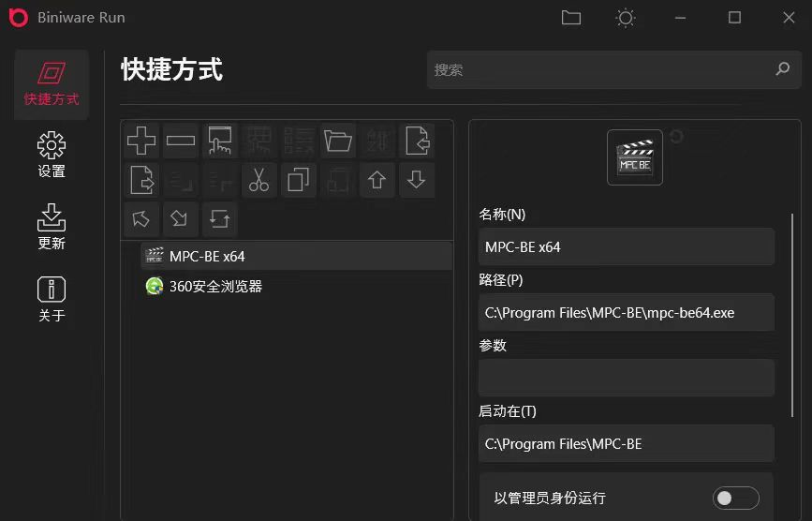
Task: Click the up-left diagonal arrow icon
Action: (140, 219)
